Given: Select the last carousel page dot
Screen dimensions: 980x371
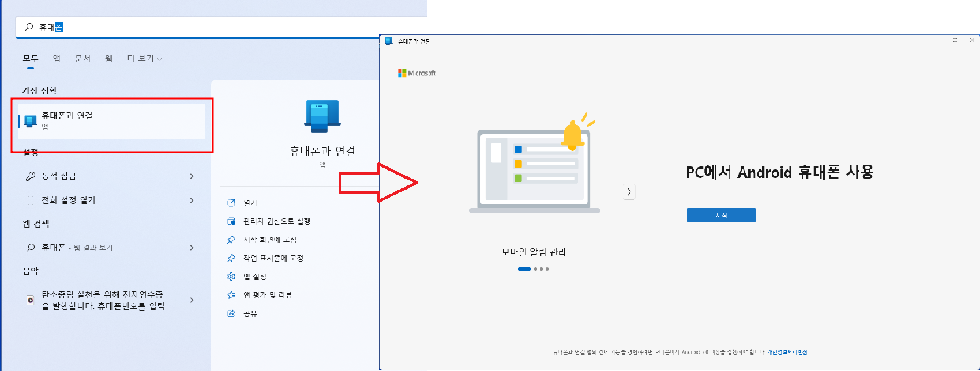Looking at the screenshot, I should [547, 269].
